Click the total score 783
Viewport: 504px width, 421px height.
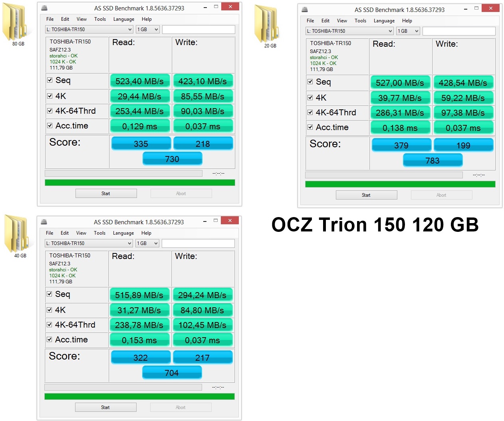[433, 160]
